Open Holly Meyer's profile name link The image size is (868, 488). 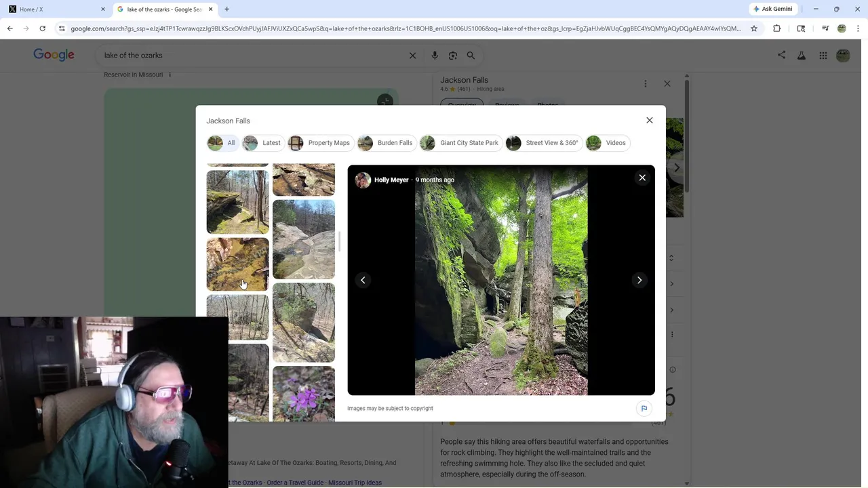391,180
